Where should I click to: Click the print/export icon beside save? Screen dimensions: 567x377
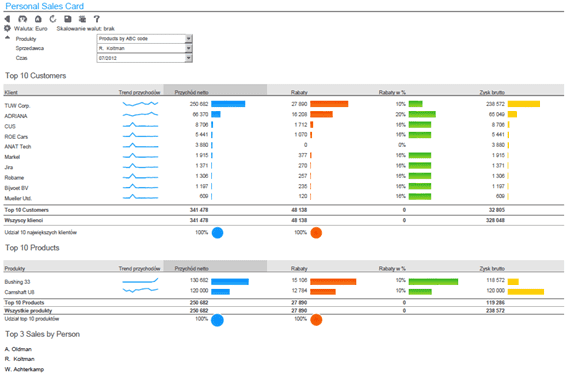(82, 19)
